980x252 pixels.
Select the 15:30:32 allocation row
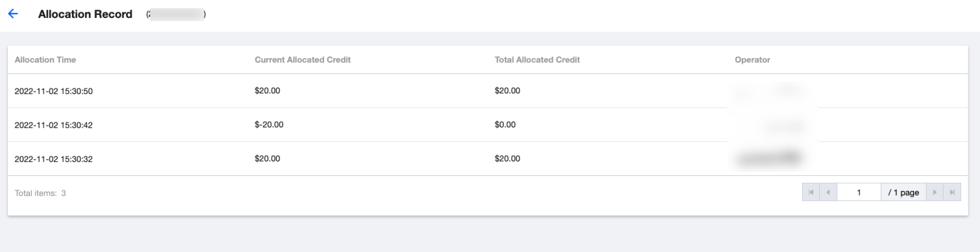point(54,159)
